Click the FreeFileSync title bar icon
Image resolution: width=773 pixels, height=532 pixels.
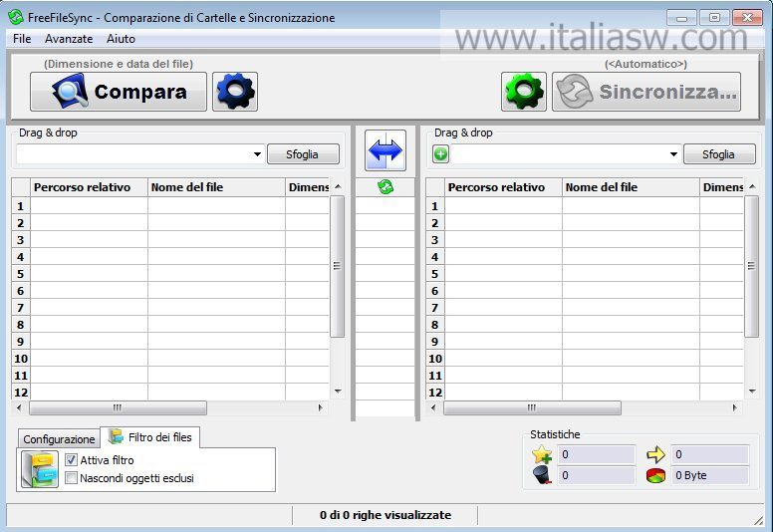(16, 17)
